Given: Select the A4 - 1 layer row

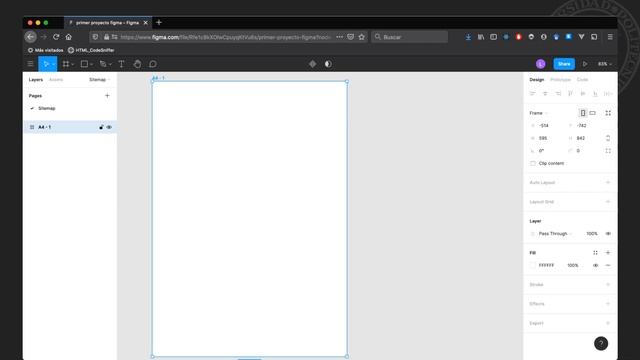Looking at the screenshot, I should click(x=70, y=127).
